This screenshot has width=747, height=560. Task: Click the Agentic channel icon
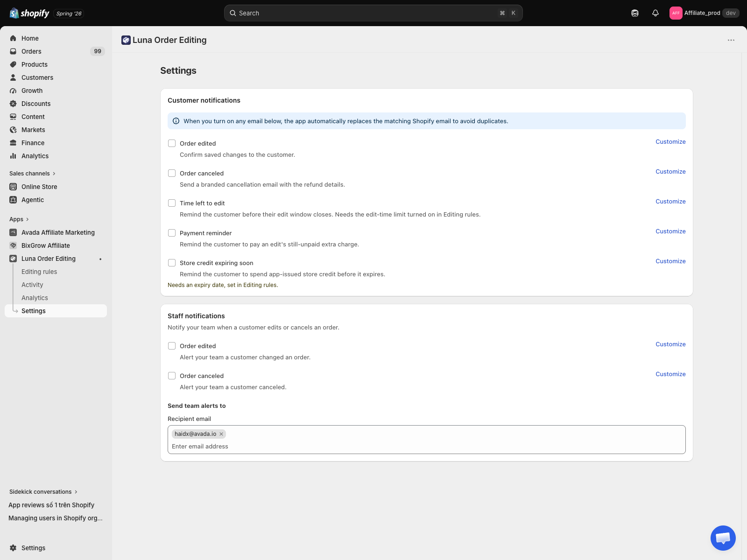(x=13, y=200)
